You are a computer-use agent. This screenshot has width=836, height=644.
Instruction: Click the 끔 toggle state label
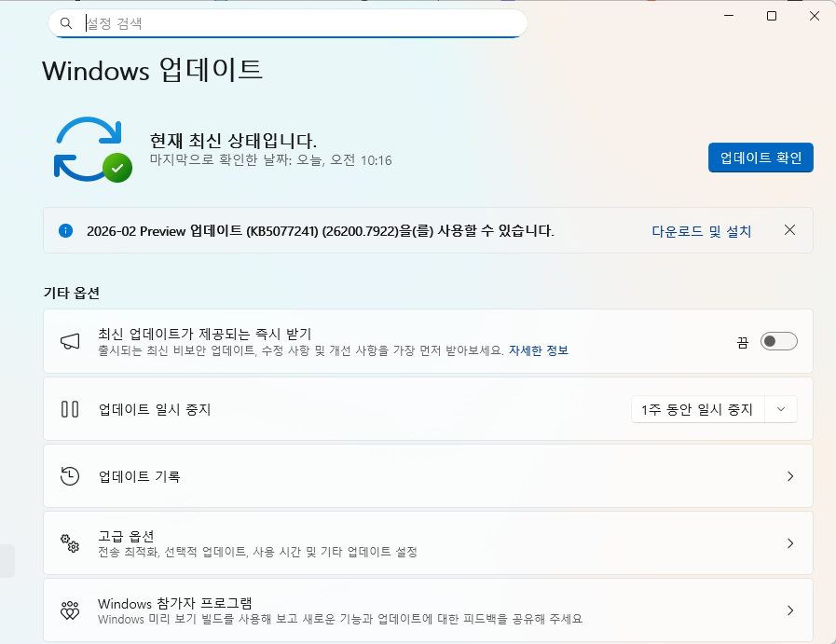[x=743, y=342]
